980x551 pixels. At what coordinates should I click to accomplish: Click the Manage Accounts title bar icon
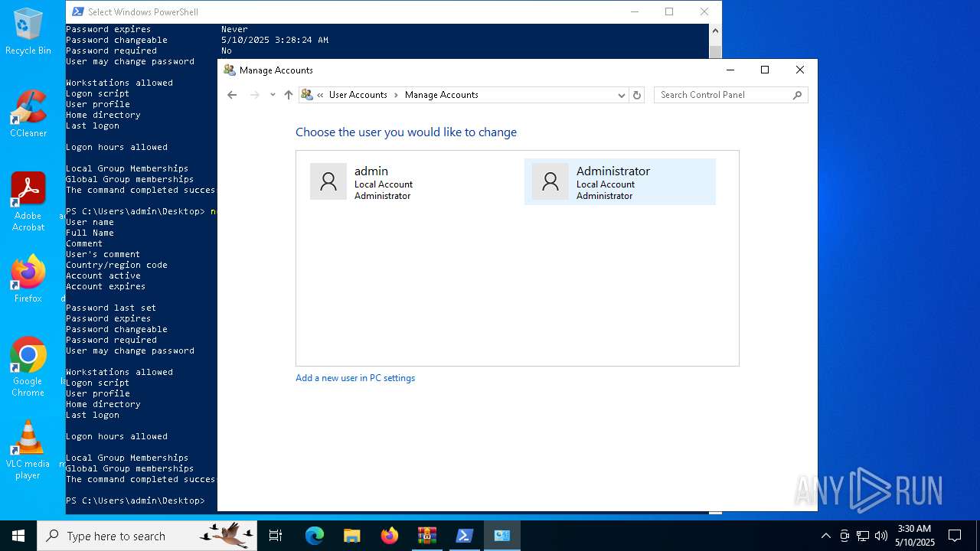click(230, 70)
